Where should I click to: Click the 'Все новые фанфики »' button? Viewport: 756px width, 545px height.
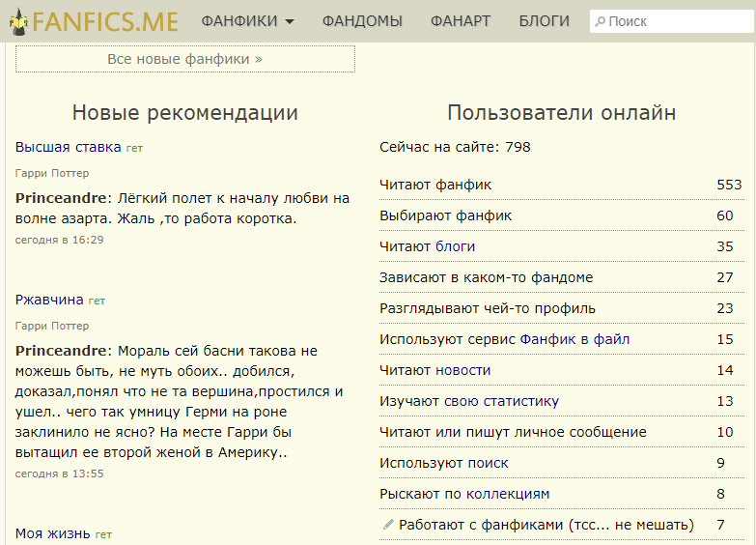pyautogui.click(x=185, y=59)
